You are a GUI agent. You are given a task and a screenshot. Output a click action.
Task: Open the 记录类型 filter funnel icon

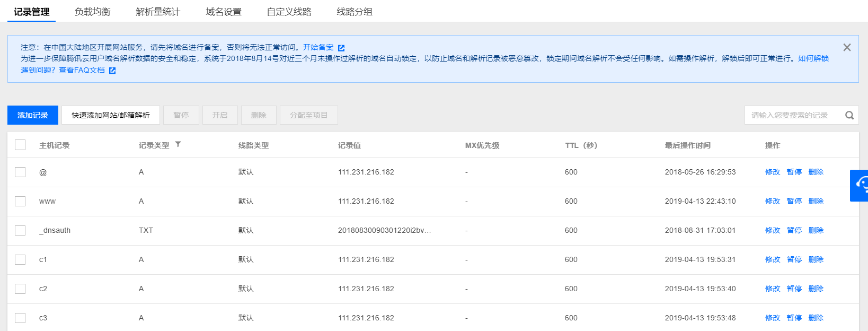tap(178, 144)
